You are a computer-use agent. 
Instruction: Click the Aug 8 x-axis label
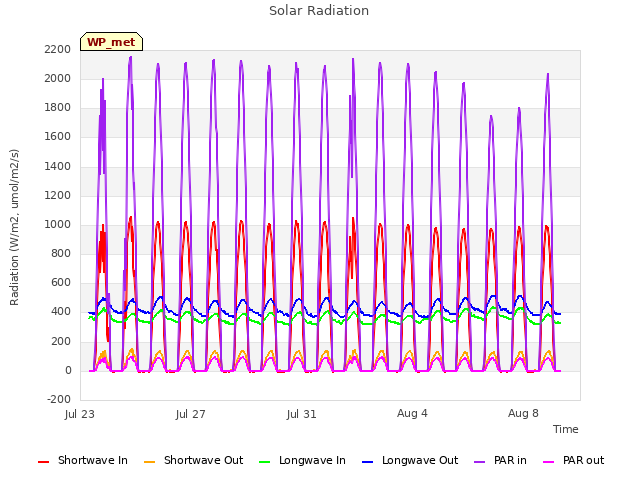(523, 413)
